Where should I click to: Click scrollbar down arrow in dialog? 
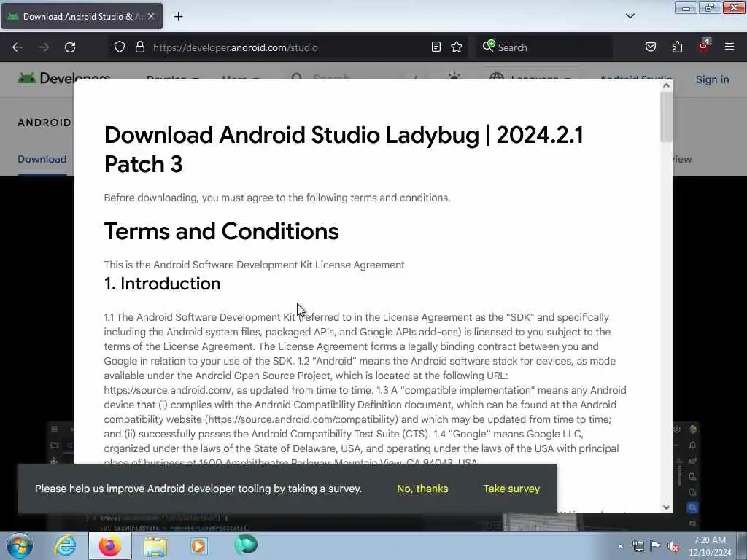coord(666,507)
